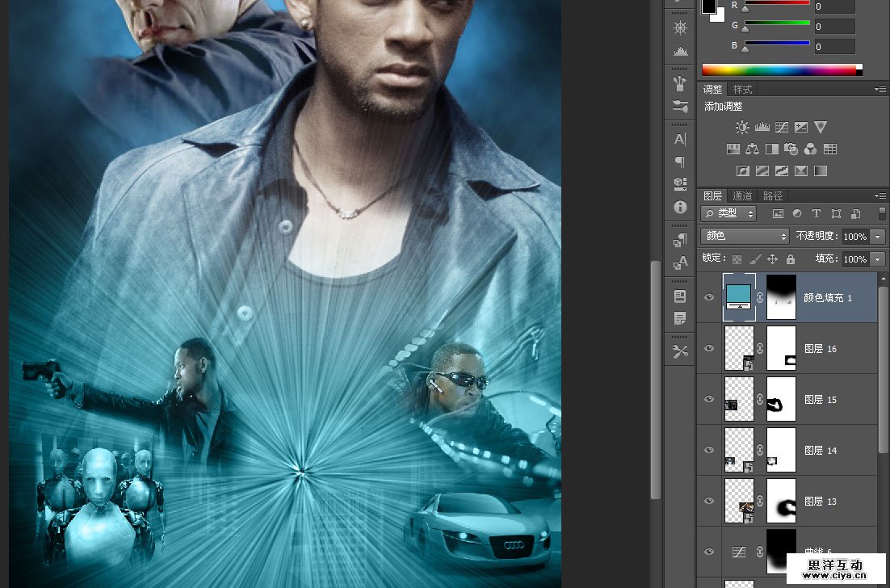Screen dimensions: 890x588
Task: Create a Color Balance adjustment
Action: [x=752, y=149]
